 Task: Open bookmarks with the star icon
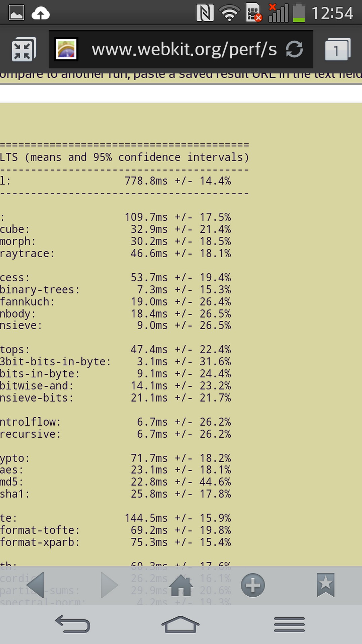[x=325, y=585]
